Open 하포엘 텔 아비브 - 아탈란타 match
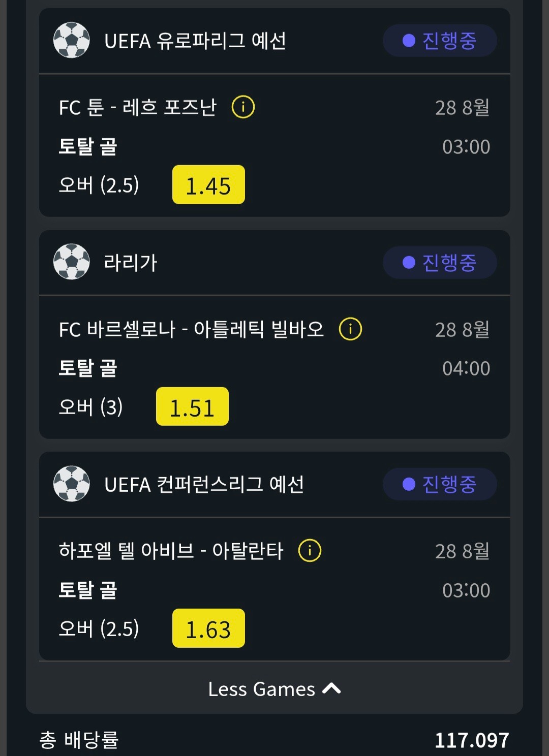 (171, 551)
